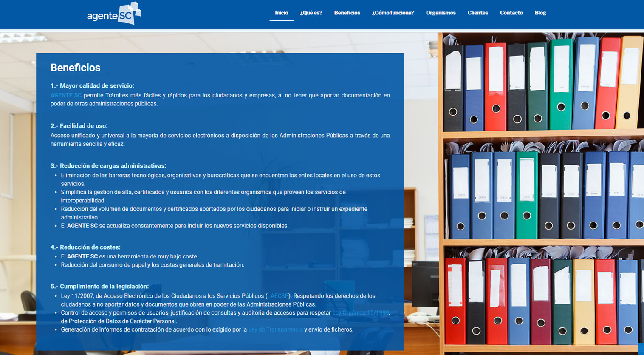Click the agenteSC logo
This screenshot has width=644, height=355.
(114, 14)
